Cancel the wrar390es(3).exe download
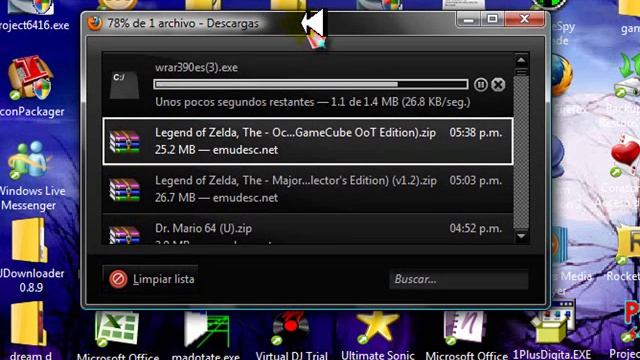Viewport: 640px width, 360px height. 498,84
